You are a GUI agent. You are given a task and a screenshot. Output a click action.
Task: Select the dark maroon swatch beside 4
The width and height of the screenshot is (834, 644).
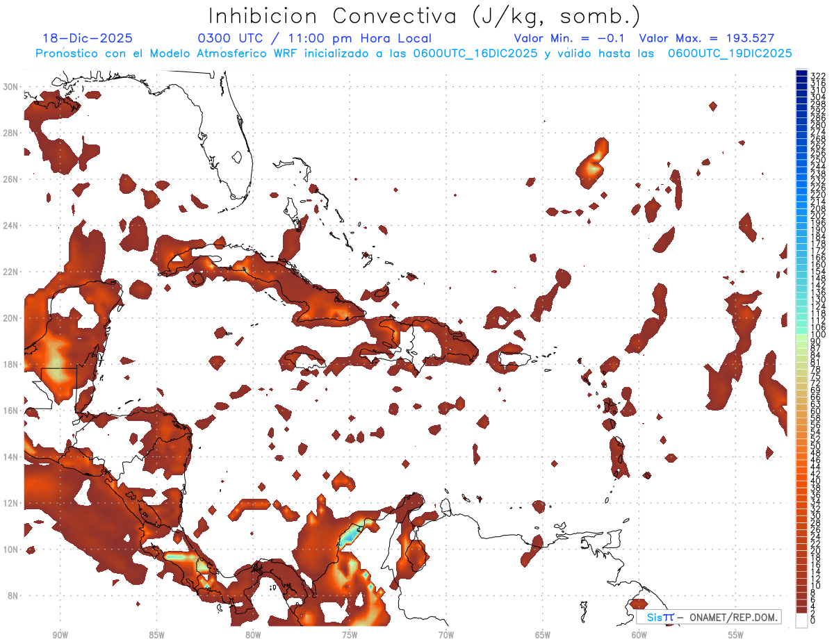802,604
